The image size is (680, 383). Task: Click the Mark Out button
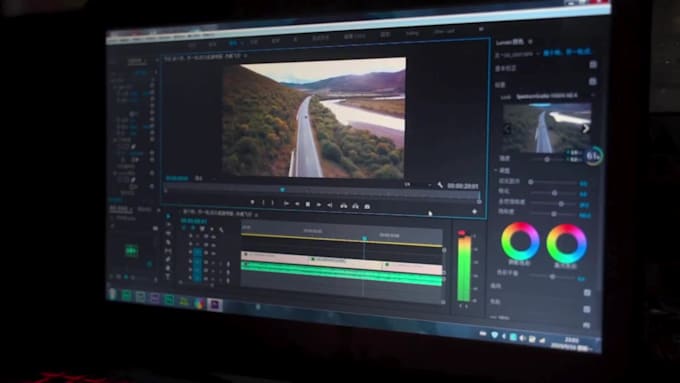pos(273,203)
